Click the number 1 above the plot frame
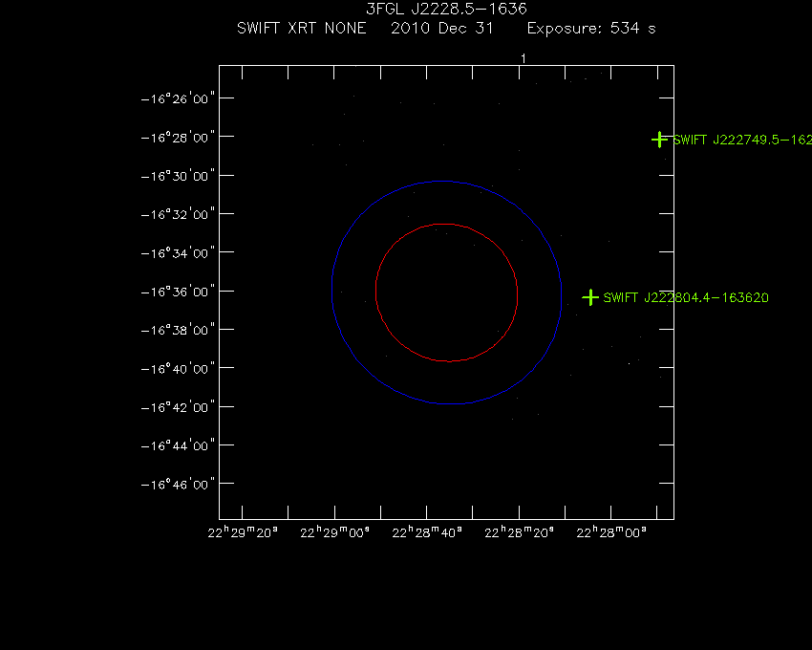The image size is (812, 650). [x=524, y=58]
